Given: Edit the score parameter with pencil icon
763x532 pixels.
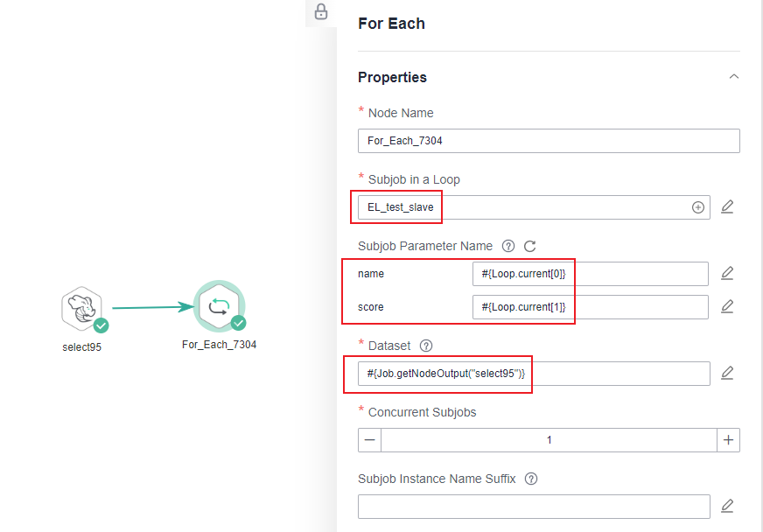Looking at the screenshot, I should click(727, 306).
